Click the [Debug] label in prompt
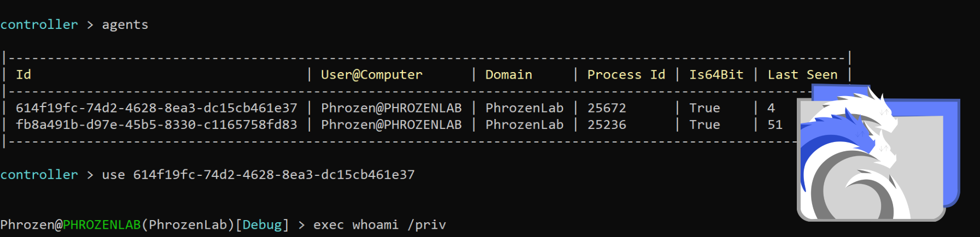Screen dimensions: 980x237 click(x=262, y=225)
